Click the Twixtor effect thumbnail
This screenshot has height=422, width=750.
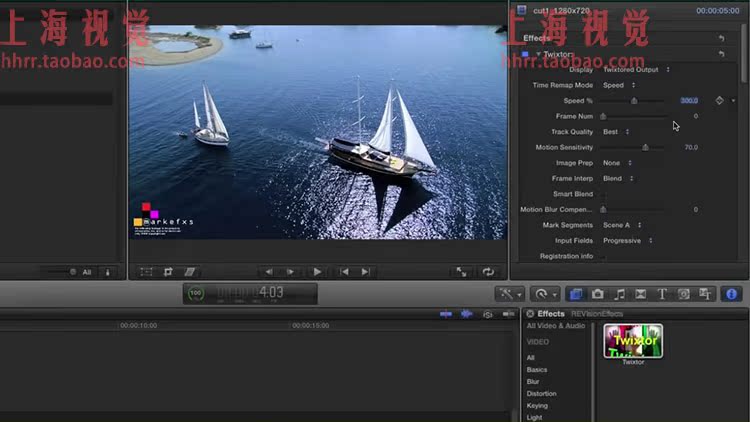[x=633, y=341]
